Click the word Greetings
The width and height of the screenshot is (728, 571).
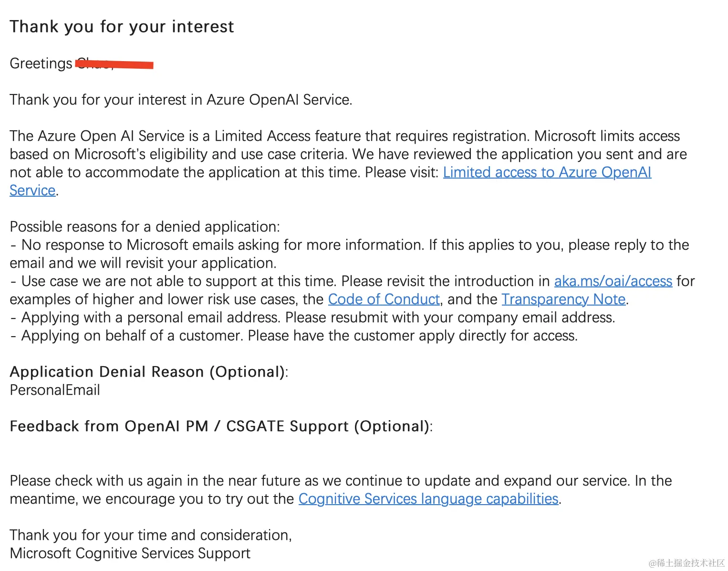41,63
